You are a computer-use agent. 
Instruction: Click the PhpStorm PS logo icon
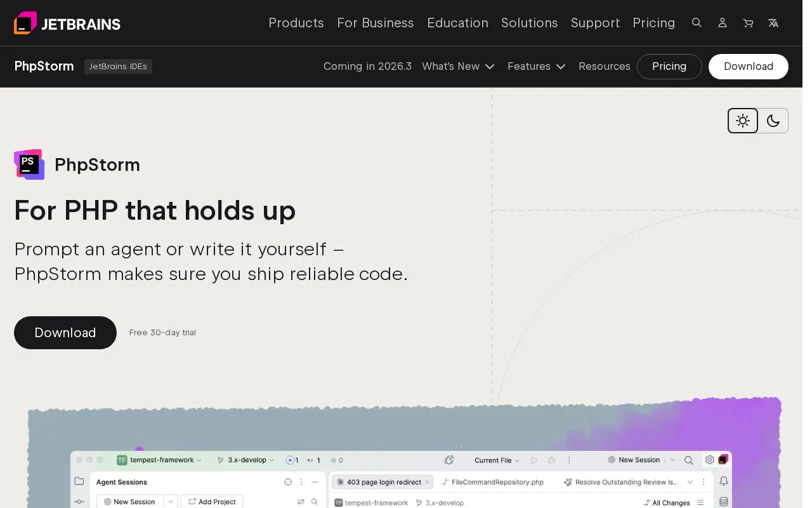(x=29, y=164)
